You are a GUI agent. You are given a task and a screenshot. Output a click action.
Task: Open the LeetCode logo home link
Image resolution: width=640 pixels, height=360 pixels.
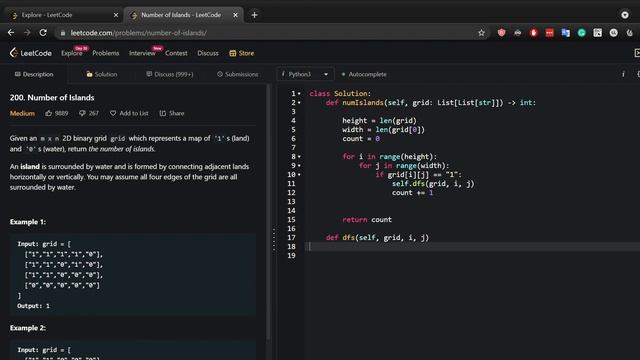[x=31, y=53]
